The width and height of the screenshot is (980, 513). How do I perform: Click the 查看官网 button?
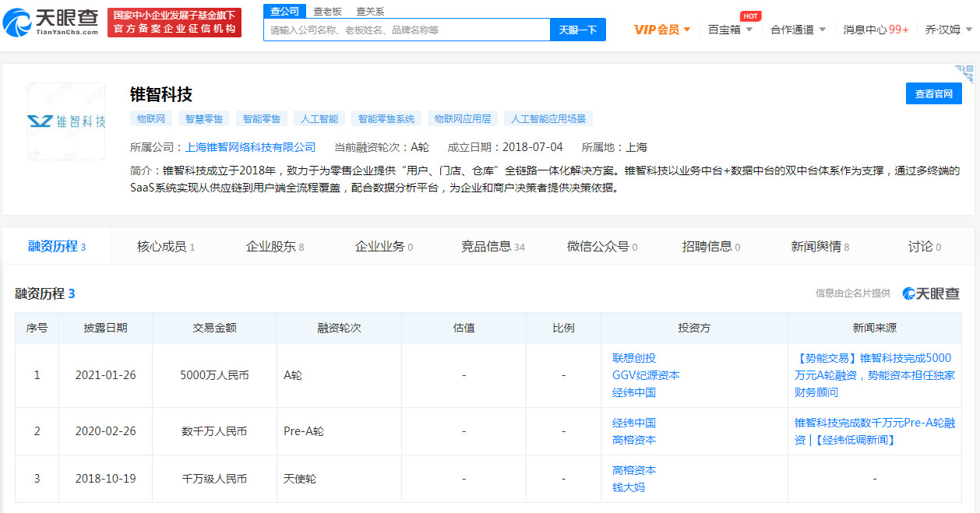(933, 93)
